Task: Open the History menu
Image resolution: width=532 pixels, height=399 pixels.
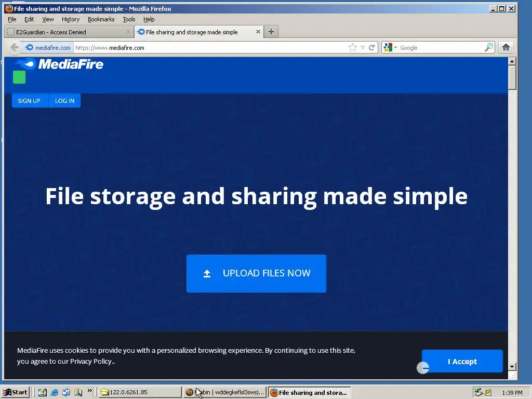Action: point(71,19)
